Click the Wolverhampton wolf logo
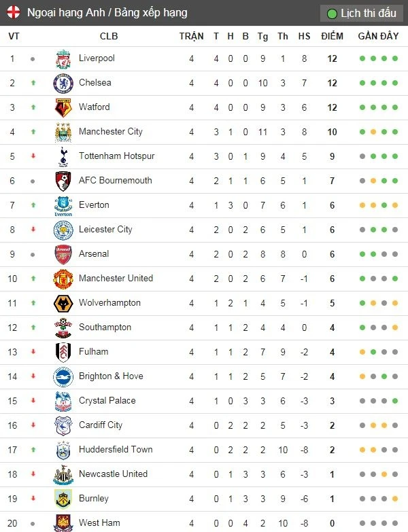Screen dimensions: 408x532 point(63,304)
